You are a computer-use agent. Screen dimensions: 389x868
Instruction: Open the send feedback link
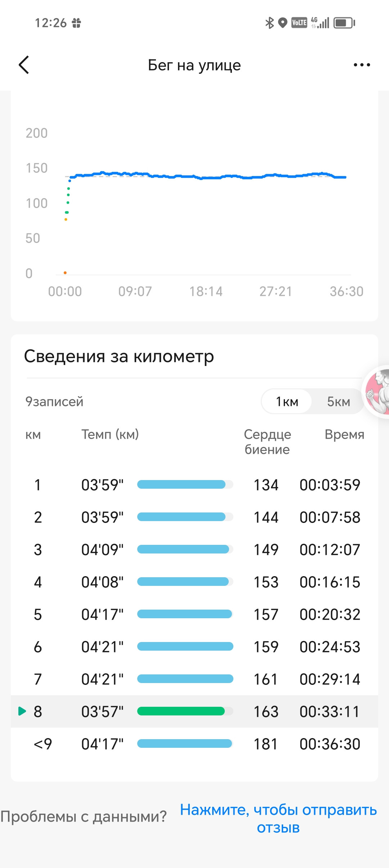click(x=278, y=818)
